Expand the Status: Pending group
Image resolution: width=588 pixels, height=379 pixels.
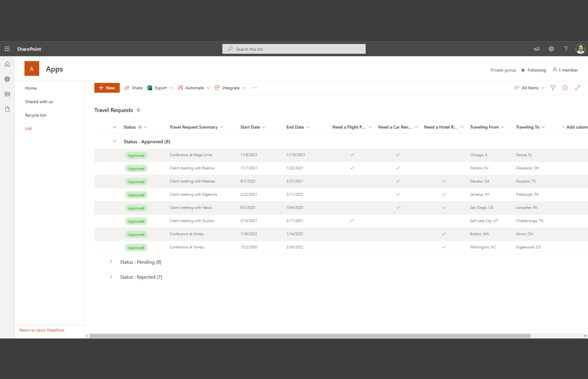(x=111, y=262)
